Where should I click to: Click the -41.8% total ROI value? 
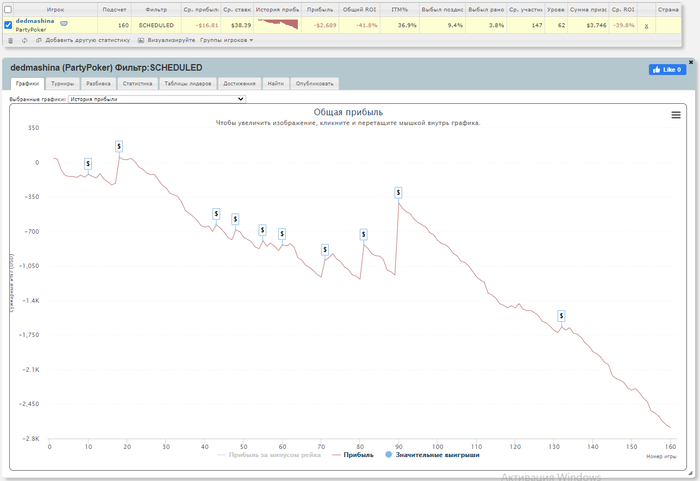coord(367,25)
